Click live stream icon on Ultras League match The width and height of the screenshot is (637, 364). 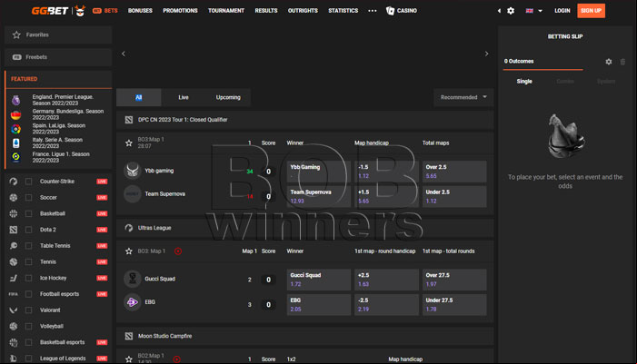[178, 251]
